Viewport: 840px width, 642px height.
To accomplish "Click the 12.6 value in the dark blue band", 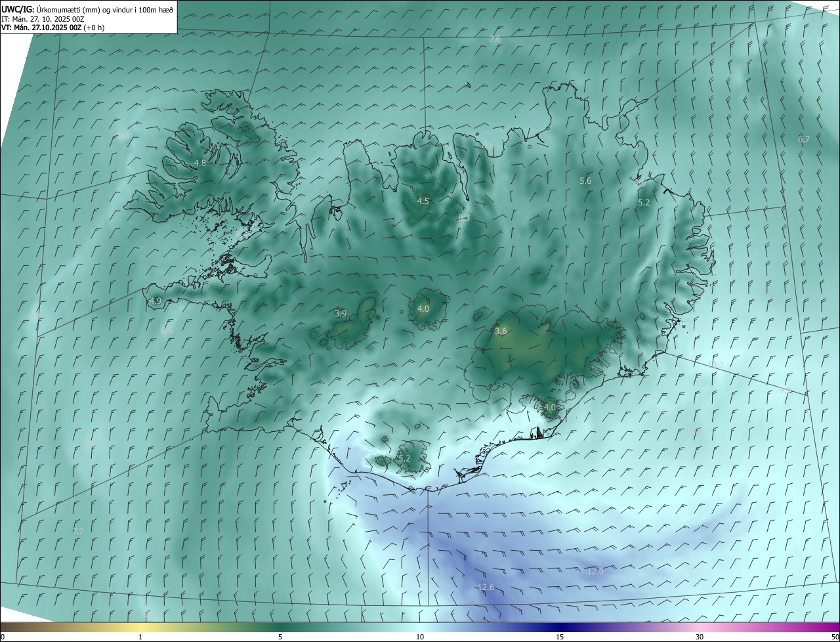I will click(x=486, y=587).
